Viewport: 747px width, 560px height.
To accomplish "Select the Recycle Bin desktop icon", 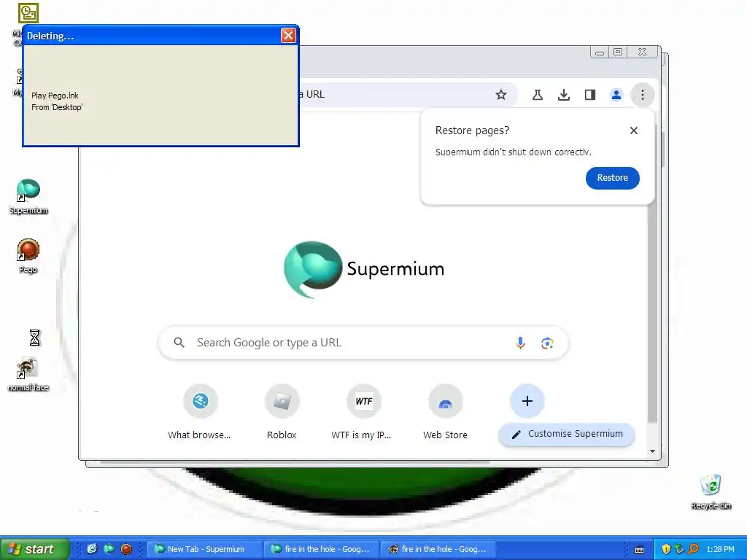I will pyautogui.click(x=711, y=492).
